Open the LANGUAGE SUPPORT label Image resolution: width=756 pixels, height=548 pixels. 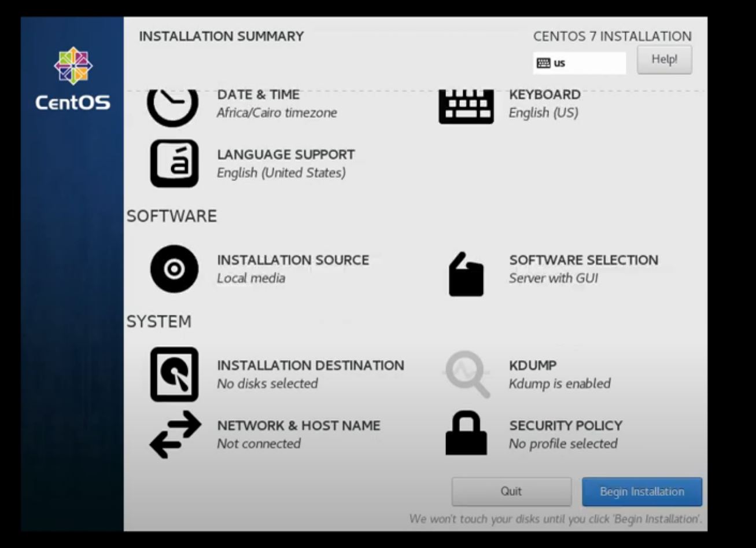[x=286, y=155]
